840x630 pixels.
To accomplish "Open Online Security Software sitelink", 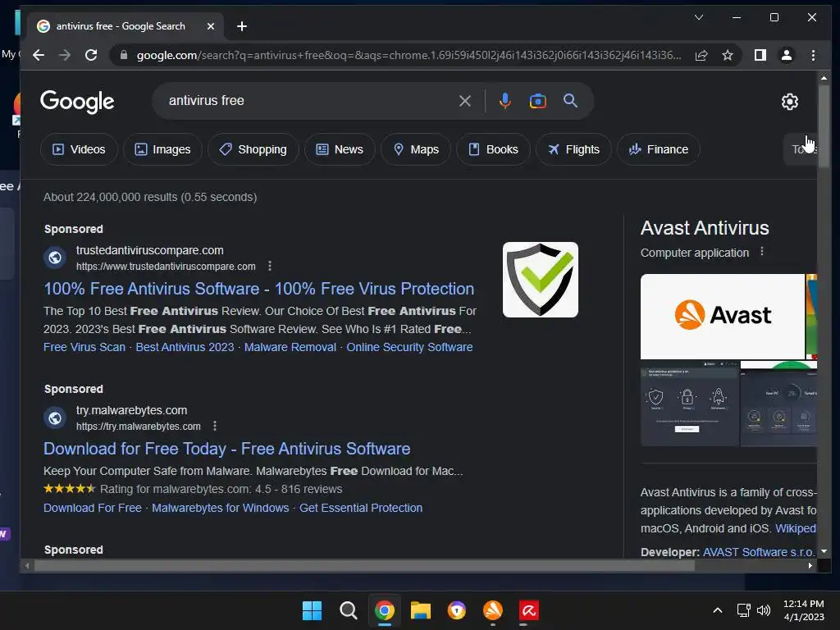I will [409, 347].
